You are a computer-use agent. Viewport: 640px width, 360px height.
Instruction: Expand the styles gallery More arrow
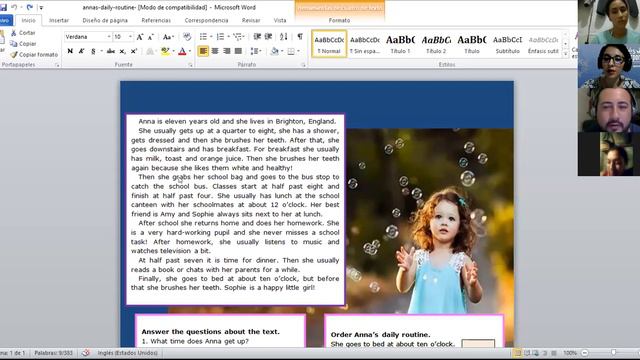(x=565, y=53)
